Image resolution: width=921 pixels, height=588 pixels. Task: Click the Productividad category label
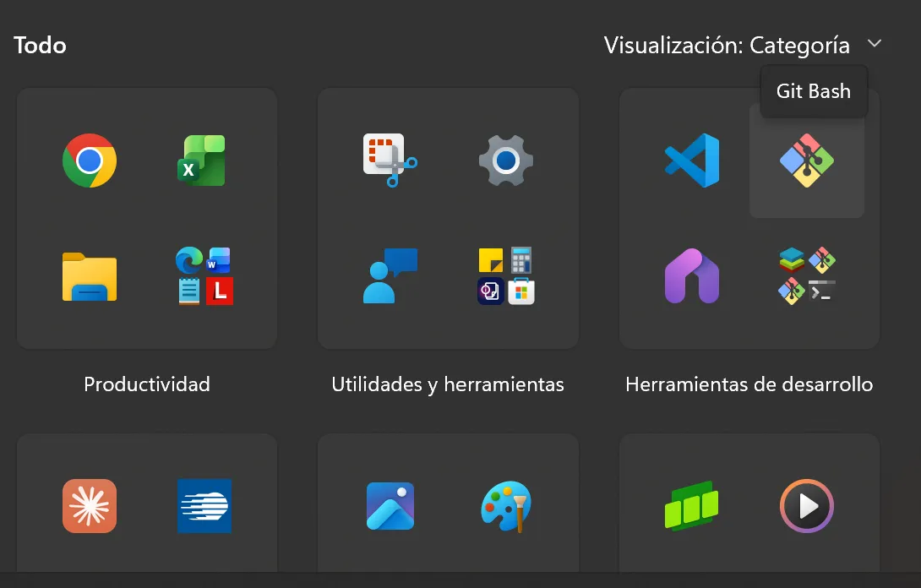[x=147, y=384]
